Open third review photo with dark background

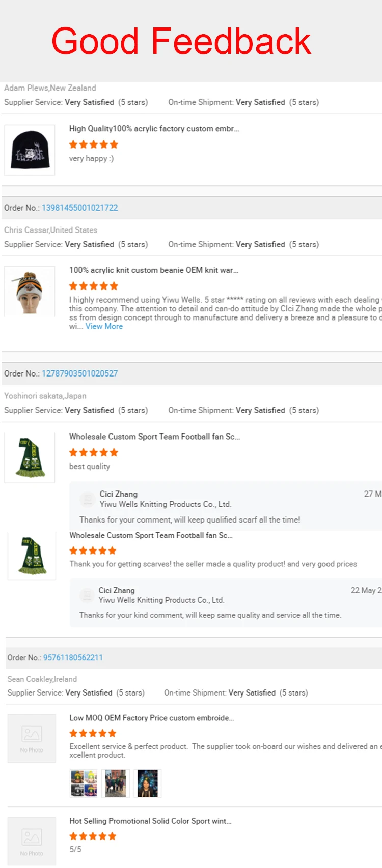pyautogui.click(x=148, y=783)
